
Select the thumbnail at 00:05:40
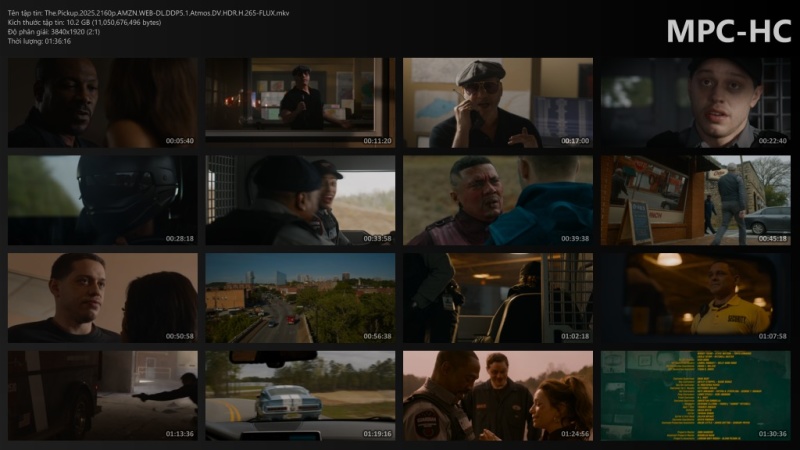103,103
